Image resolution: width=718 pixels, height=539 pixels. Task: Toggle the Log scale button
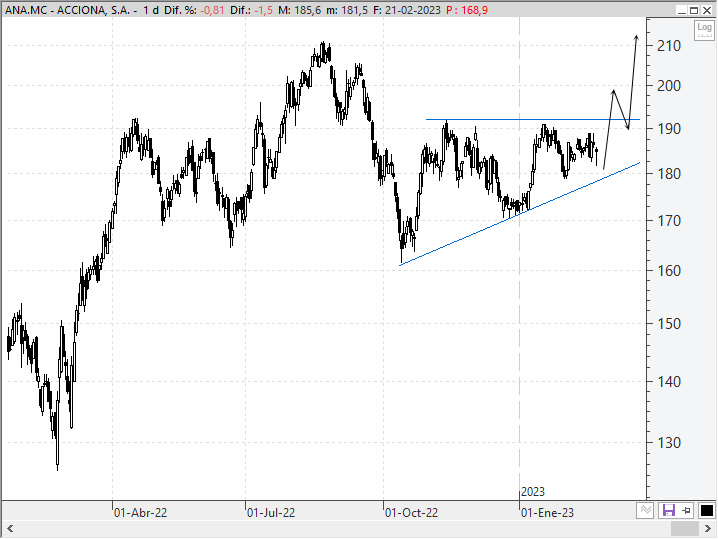click(704, 30)
